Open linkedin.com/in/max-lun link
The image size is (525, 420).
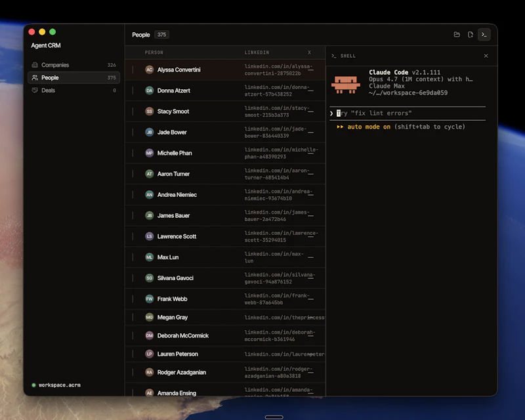(274, 257)
